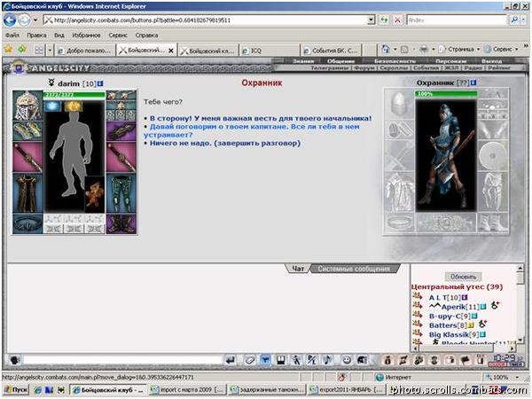
Task: Click the dark round icon left of chat input
Action: click(14, 360)
